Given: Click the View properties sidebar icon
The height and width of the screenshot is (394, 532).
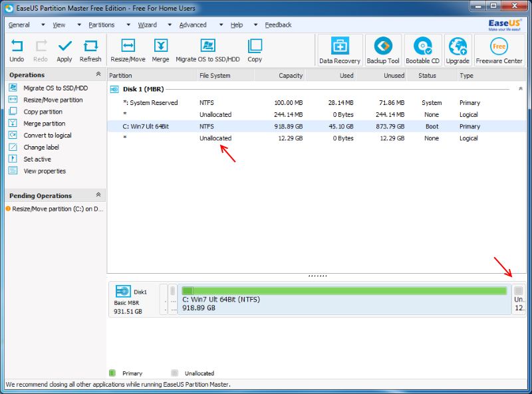Looking at the screenshot, I should [13, 171].
